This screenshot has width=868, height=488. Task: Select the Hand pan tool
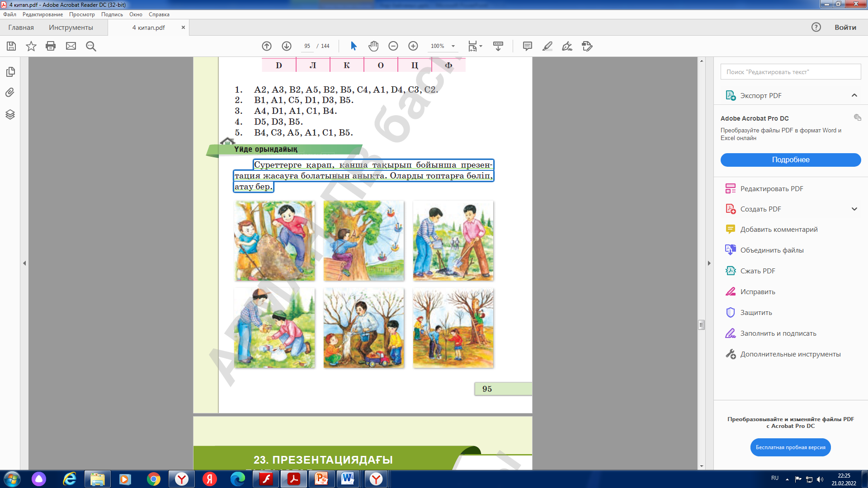coord(373,46)
